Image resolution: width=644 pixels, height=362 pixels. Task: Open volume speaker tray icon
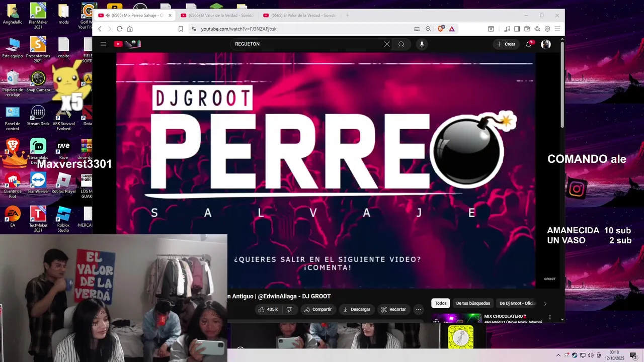point(591,355)
